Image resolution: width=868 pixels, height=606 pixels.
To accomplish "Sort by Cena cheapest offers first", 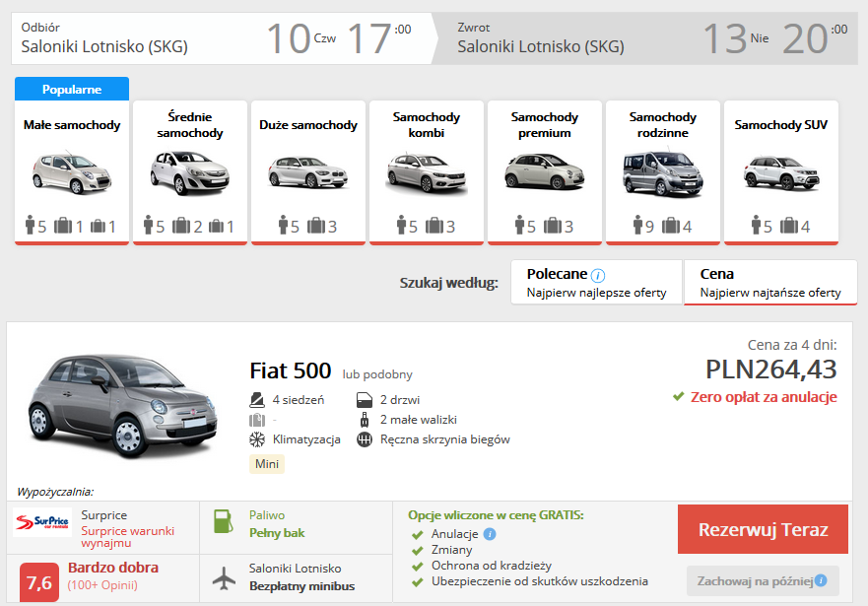I will tap(769, 283).
